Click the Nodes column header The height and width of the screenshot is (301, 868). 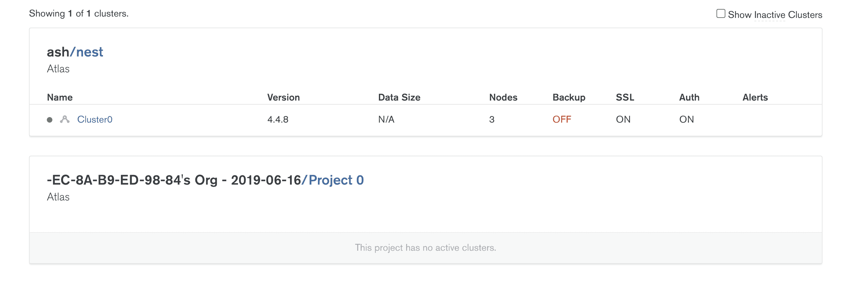tap(503, 97)
